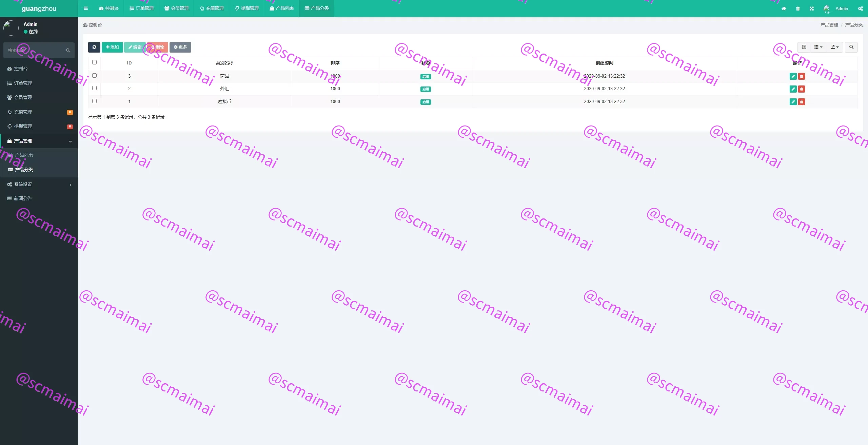Open 提现管理 in the sidebar

[39, 126]
